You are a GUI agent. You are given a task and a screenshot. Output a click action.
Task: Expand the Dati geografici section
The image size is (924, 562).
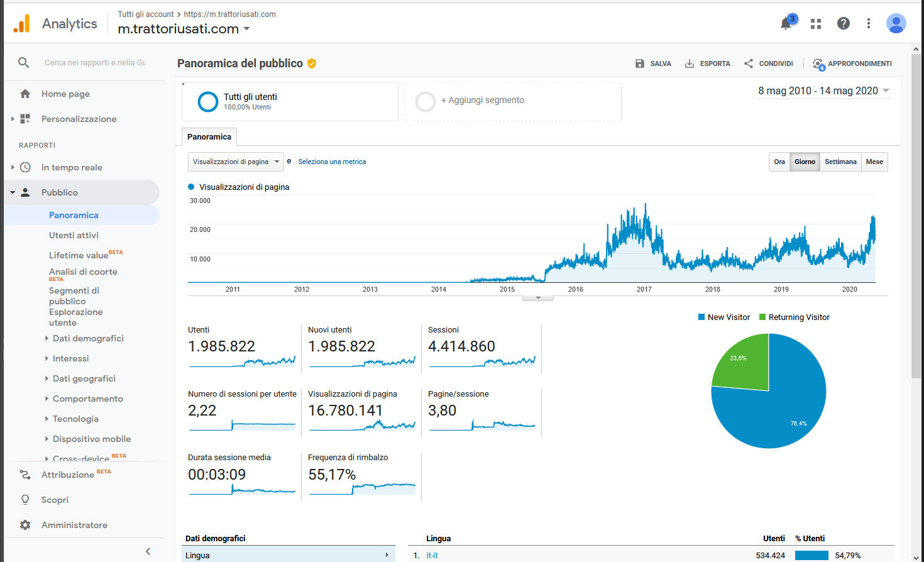pyautogui.click(x=47, y=378)
